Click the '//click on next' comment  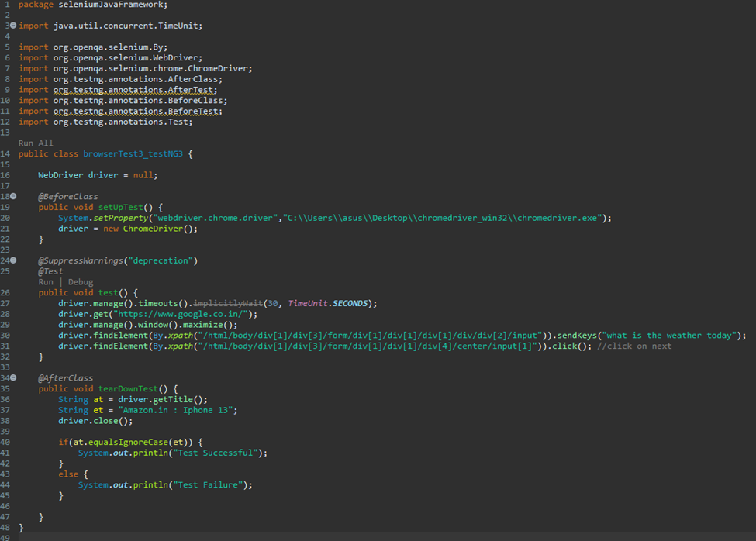click(634, 346)
